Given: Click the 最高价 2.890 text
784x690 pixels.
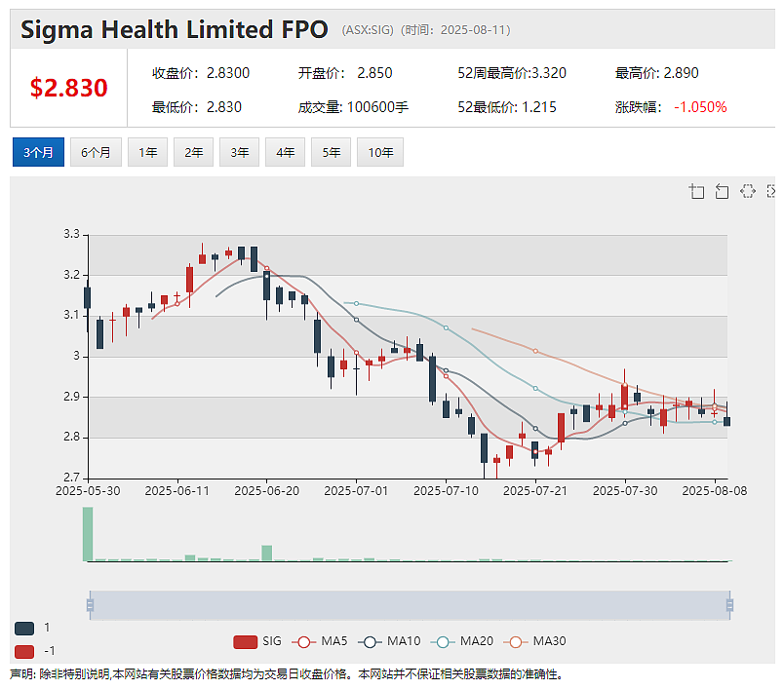Looking at the screenshot, I should [x=656, y=73].
